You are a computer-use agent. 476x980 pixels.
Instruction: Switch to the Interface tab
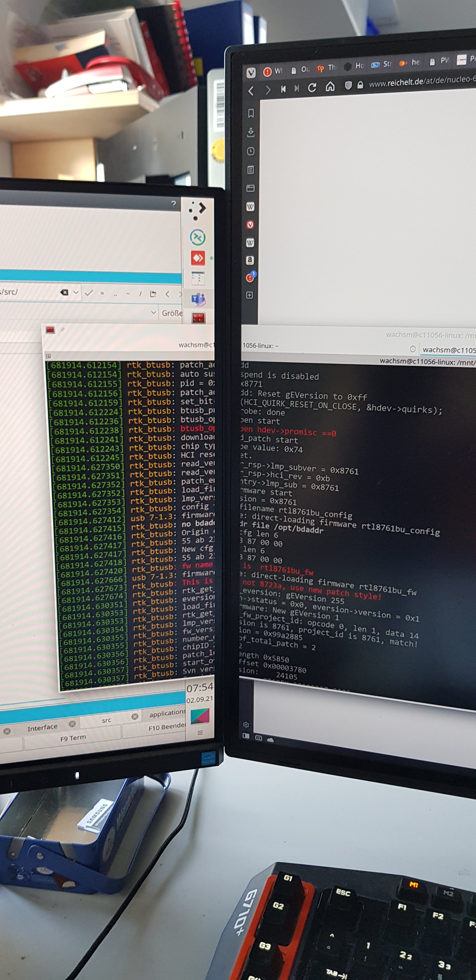(x=42, y=727)
